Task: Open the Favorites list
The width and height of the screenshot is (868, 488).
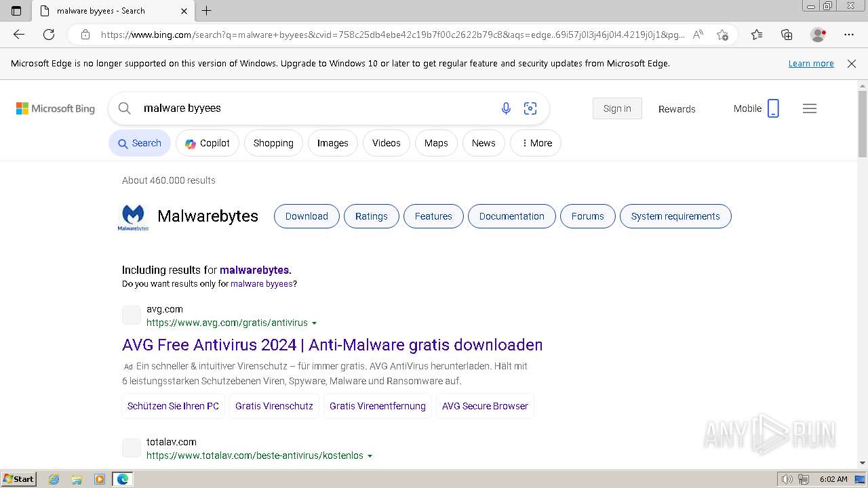Action: (x=757, y=35)
